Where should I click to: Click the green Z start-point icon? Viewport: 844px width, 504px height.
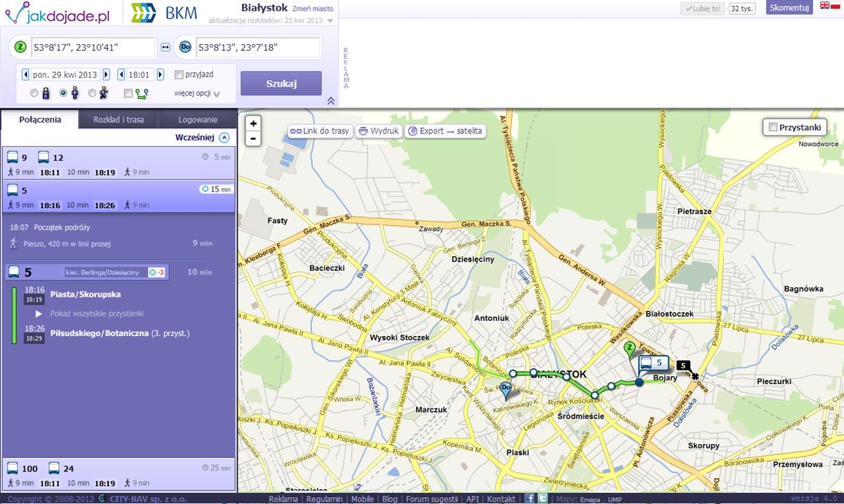pos(21,47)
